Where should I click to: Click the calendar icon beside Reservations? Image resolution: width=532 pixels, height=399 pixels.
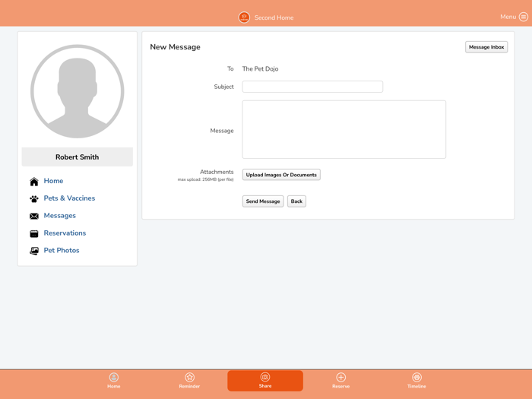(x=34, y=233)
